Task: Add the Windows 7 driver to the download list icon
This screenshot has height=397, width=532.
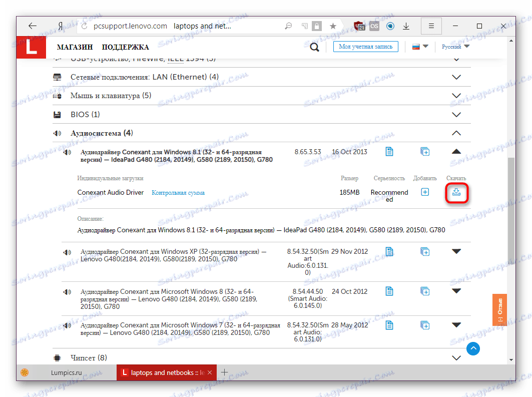Action: click(425, 325)
